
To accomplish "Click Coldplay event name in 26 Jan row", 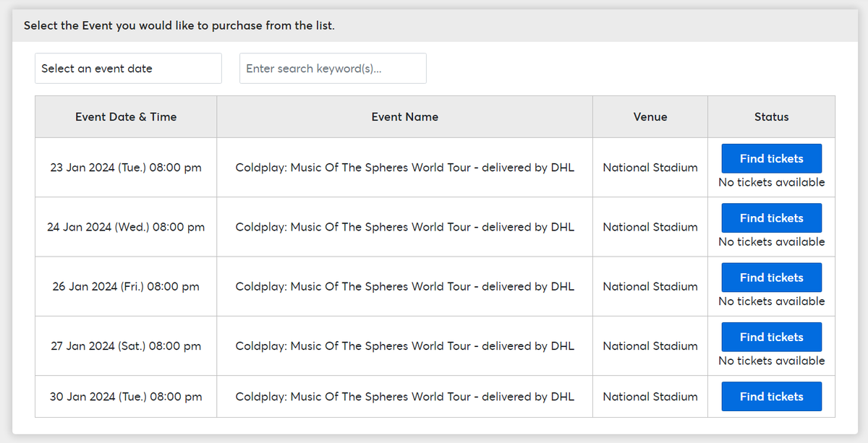I will [x=405, y=286].
